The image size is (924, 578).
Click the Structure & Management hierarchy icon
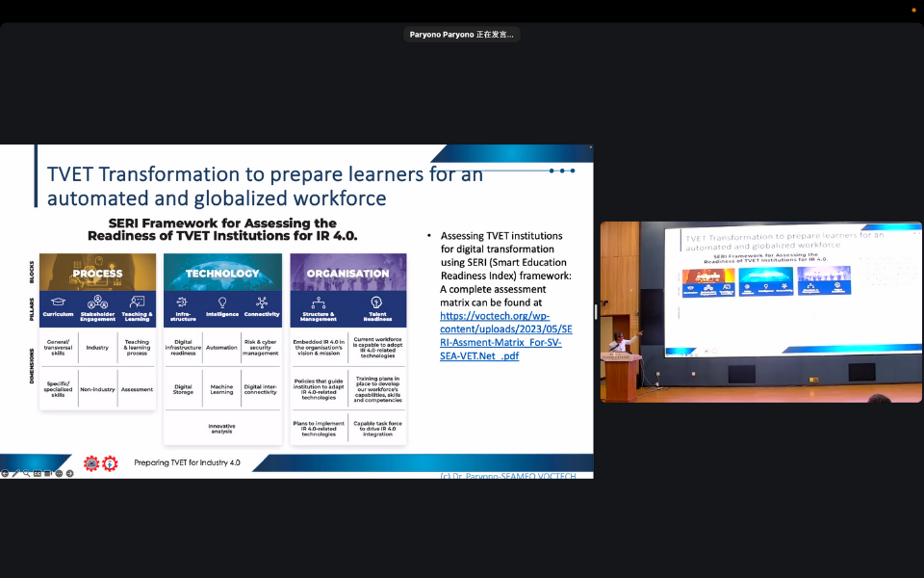(319, 303)
